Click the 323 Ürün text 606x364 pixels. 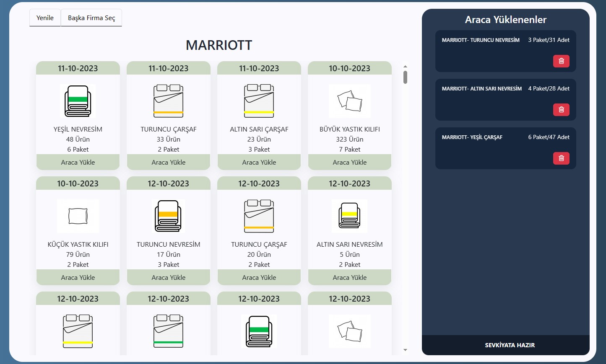tap(350, 139)
